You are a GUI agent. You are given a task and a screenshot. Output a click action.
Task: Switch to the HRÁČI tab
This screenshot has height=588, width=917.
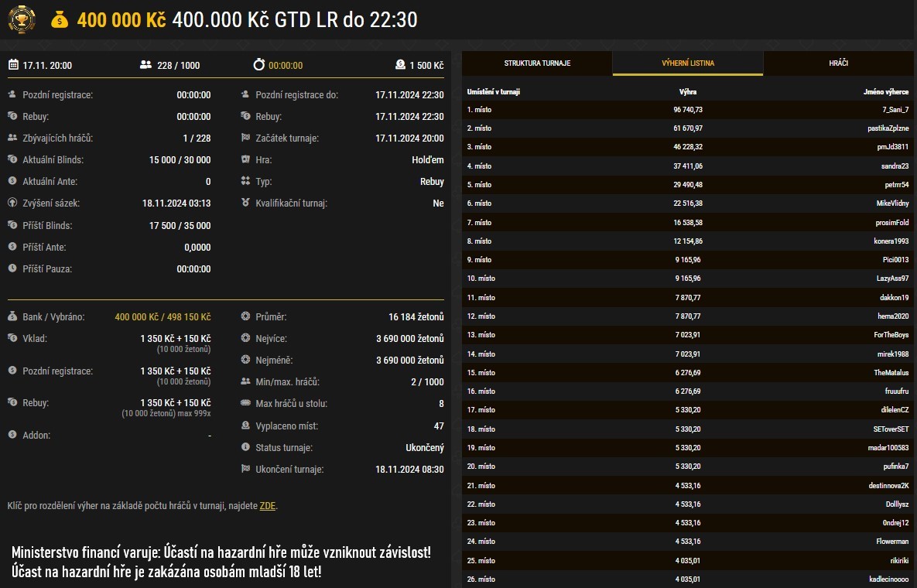coord(840,64)
